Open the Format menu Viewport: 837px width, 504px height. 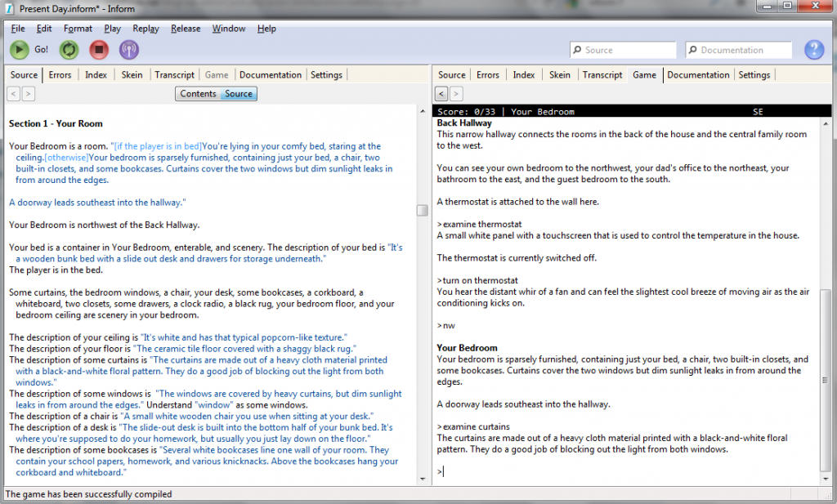pos(78,28)
